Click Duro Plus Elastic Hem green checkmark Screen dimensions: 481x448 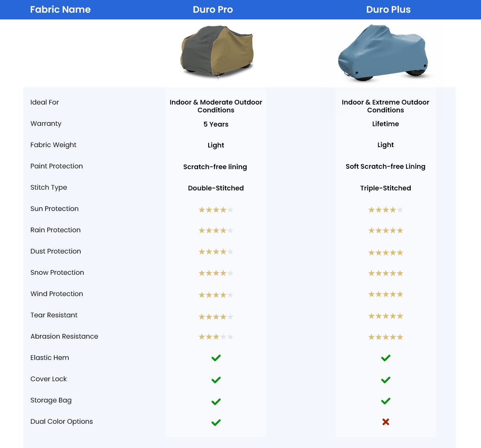point(386,358)
